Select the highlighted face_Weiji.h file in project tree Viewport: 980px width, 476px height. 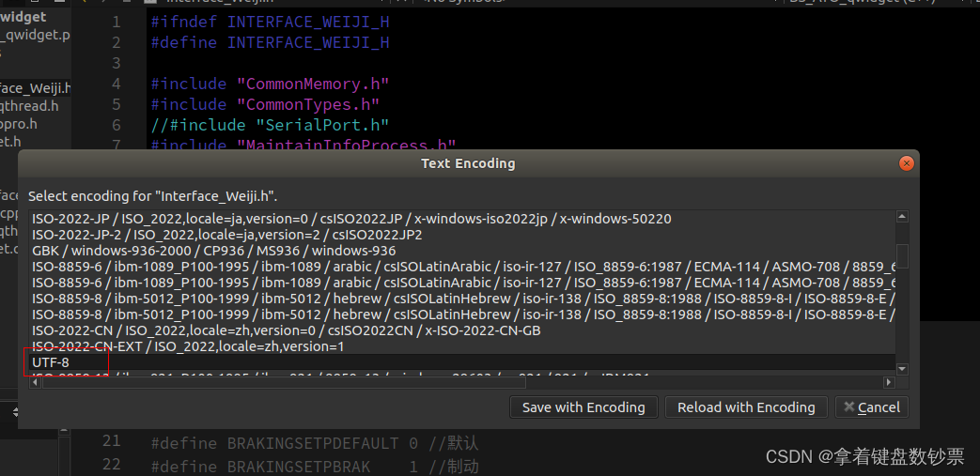click(36, 88)
